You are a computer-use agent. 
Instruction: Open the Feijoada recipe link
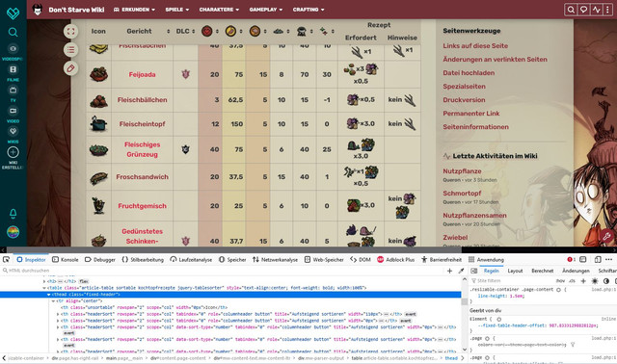point(142,75)
